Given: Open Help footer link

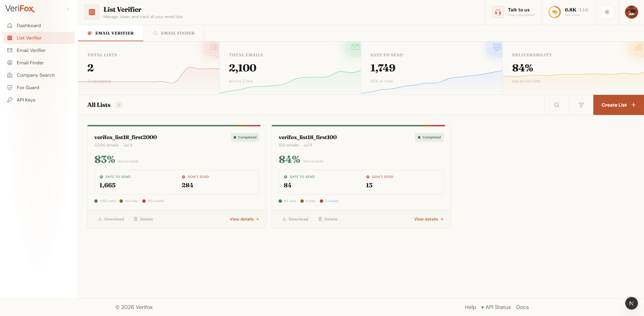Looking at the screenshot, I should tap(470, 307).
